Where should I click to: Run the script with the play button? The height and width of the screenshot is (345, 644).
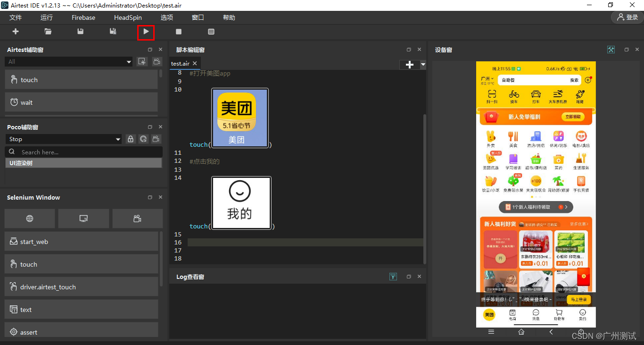(146, 32)
